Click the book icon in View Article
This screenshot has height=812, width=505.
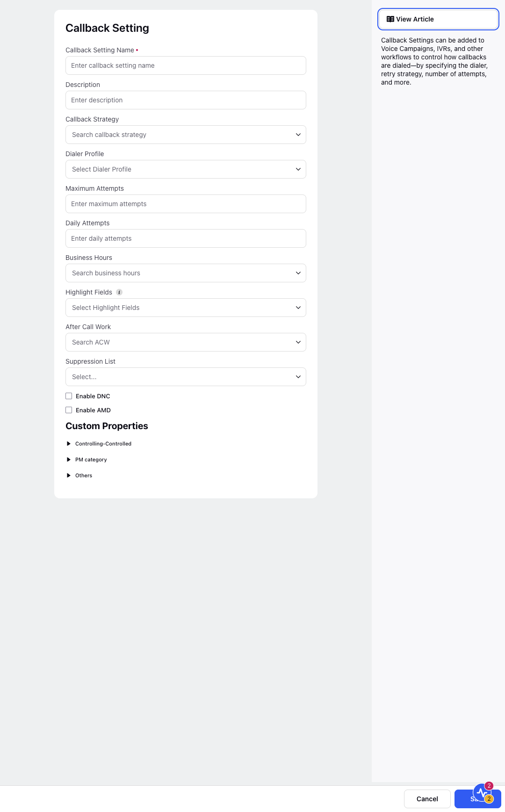tap(390, 19)
